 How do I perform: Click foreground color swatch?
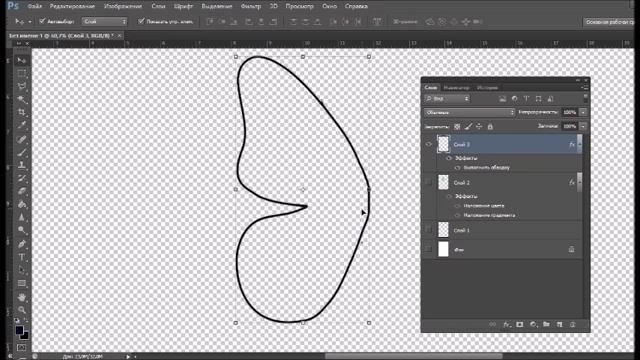(19, 330)
